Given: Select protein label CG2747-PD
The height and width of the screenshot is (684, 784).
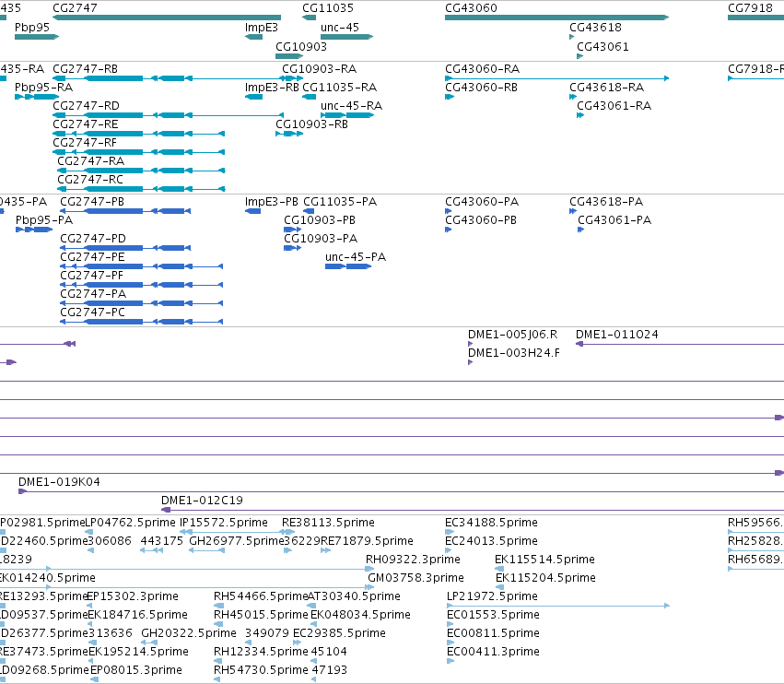Looking at the screenshot, I should [93, 239].
